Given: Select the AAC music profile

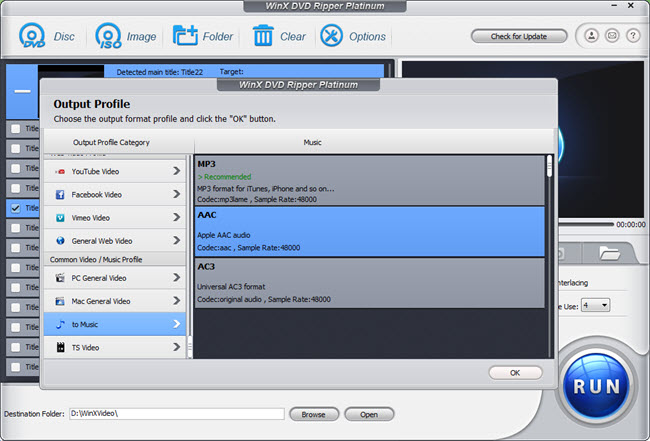Looking at the screenshot, I should point(369,232).
